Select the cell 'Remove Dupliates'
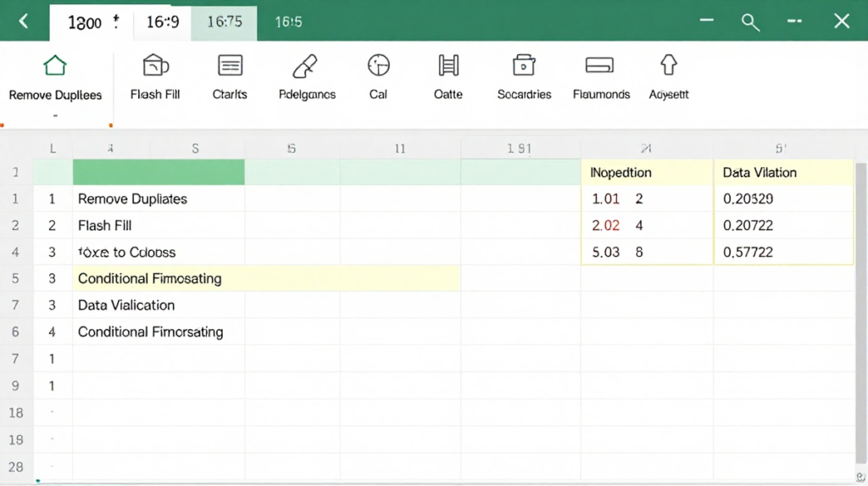 pyautogui.click(x=159, y=199)
